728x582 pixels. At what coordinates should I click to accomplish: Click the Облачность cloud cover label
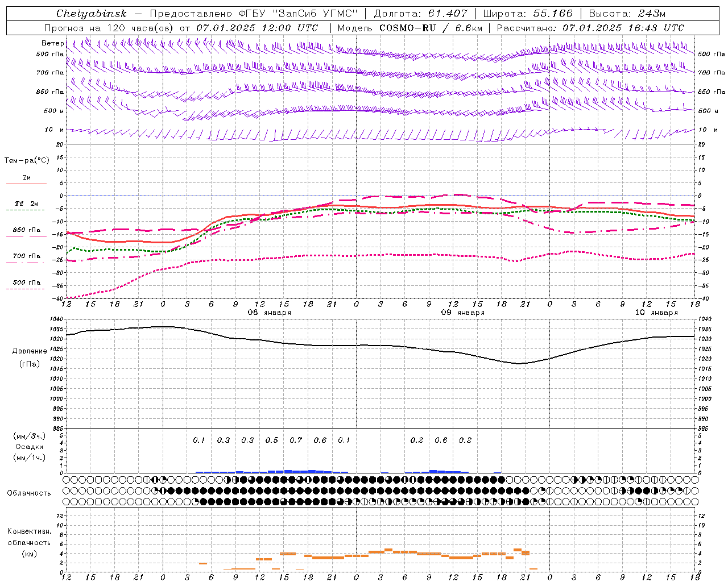(x=29, y=493)
